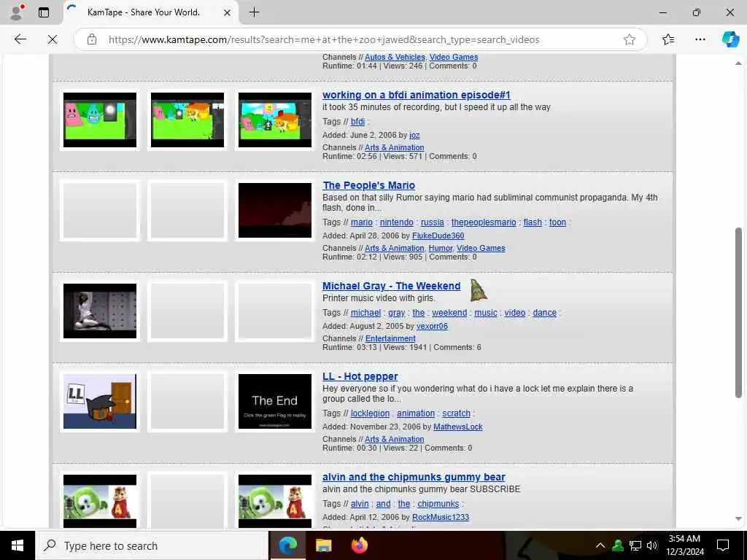The height and width of the screenshot is (560, 747).
Task: Click the 'scratch' tag
Action: click(456, 413)
